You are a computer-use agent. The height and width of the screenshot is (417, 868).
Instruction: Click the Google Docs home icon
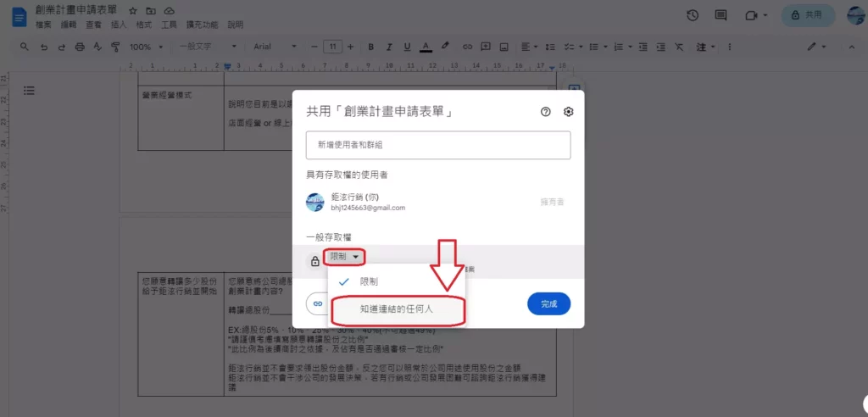19,17
